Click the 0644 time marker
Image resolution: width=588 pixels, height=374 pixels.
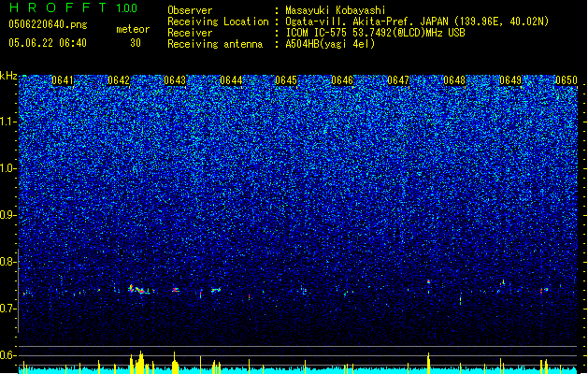click(231, 80)
